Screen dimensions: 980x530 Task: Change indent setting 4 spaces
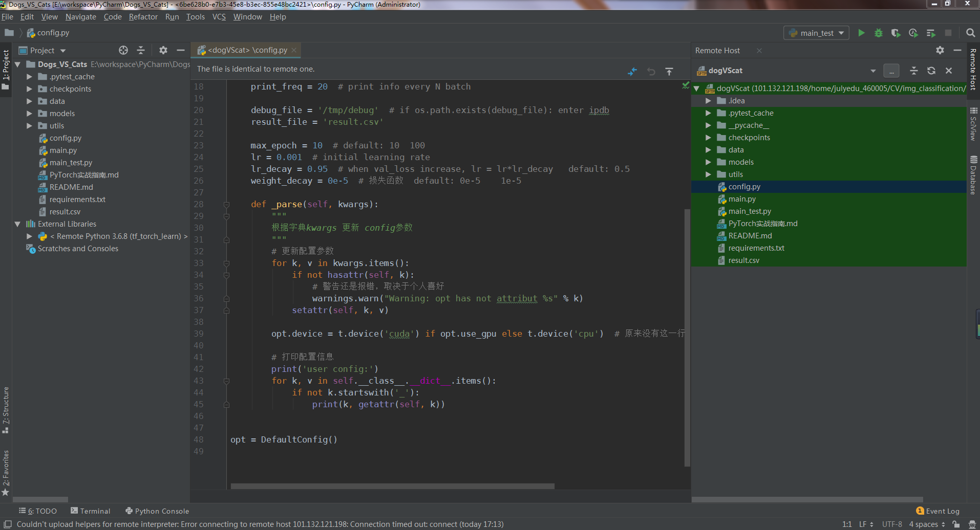[x=927, y=524]
